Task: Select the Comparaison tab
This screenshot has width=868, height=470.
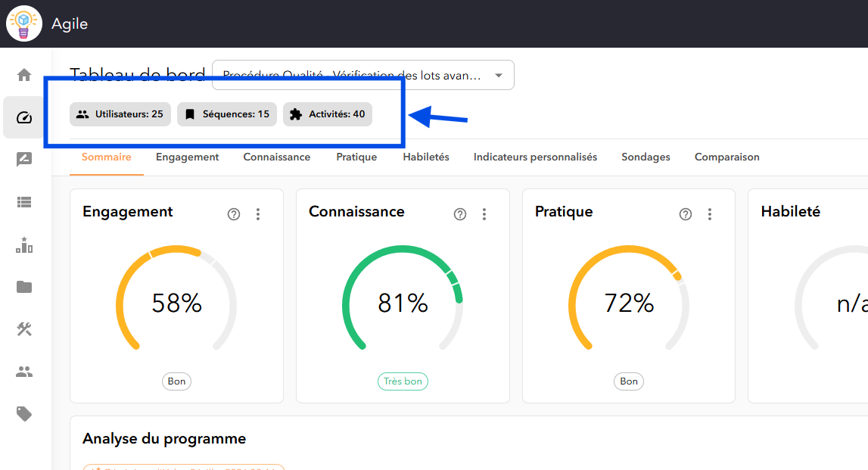Action: [x=726, y=157]
